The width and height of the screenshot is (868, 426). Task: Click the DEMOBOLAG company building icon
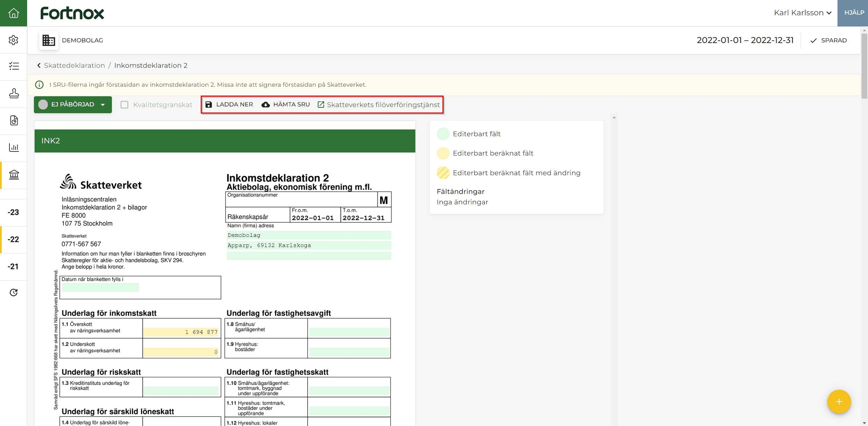pyautogui.click(x=48, y=40)
